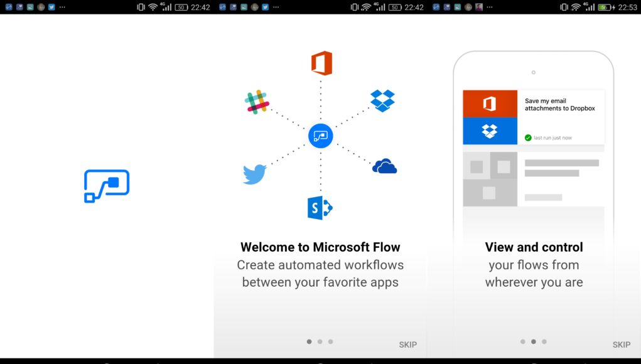The image size is (641, 364).
Task: Tap the charging battery icon beside 22:53
Action: click(606, 7)
